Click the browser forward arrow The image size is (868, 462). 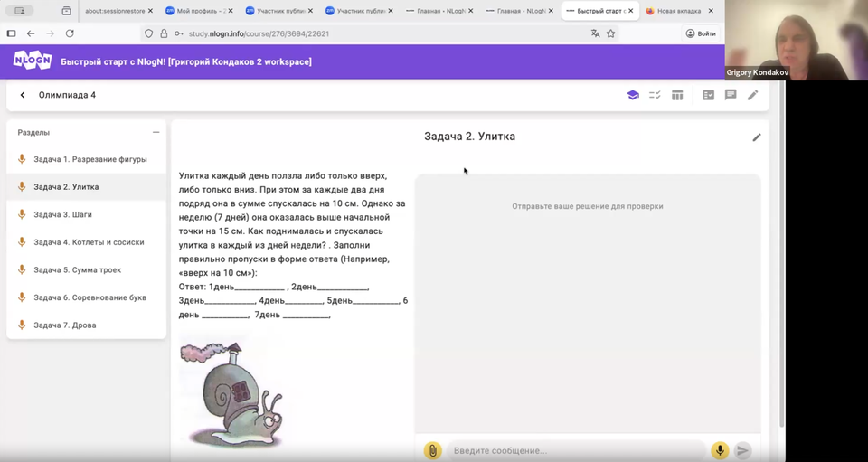click(x=51, y=33)
